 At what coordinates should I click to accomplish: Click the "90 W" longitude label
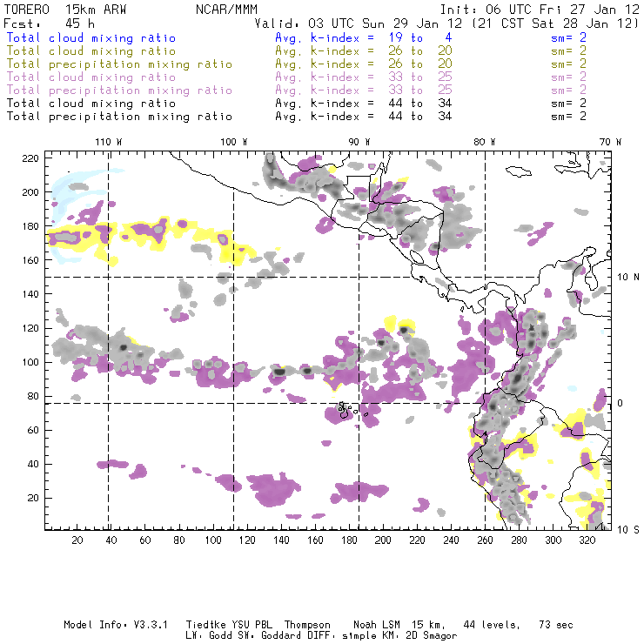(x=359, y=142)
